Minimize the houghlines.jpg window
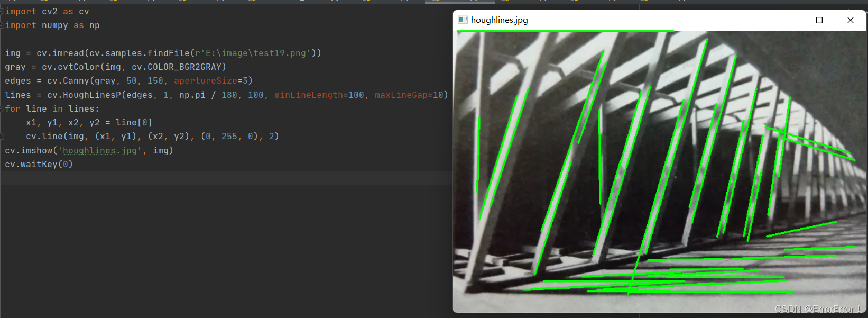 coord(789,20)
